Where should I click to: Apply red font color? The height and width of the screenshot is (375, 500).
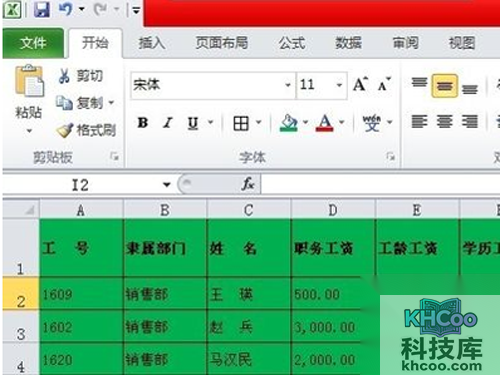pos(325,123)
